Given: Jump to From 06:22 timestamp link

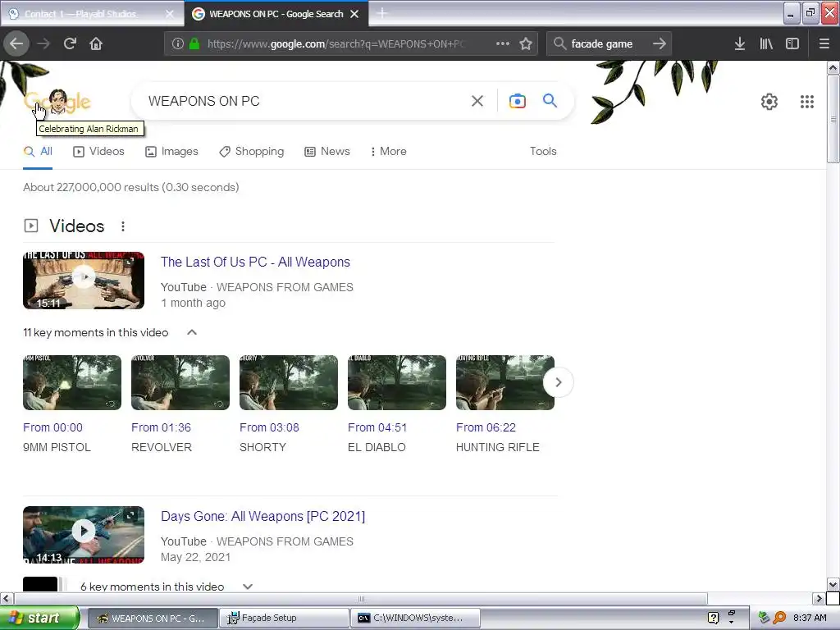Looking at the screenshot, I should coord(486,427).
